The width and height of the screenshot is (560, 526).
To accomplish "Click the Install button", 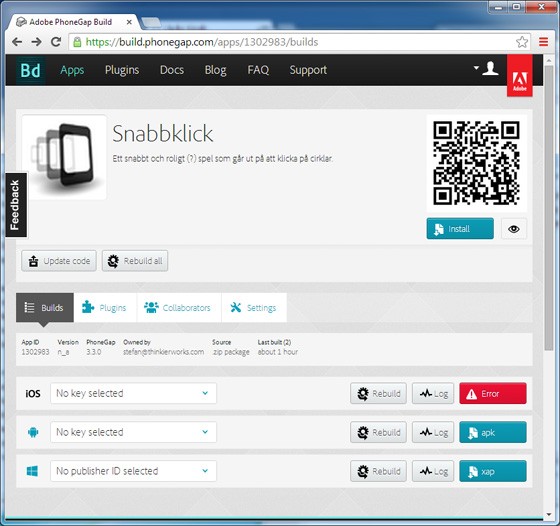I will click(x=460, y=229).
